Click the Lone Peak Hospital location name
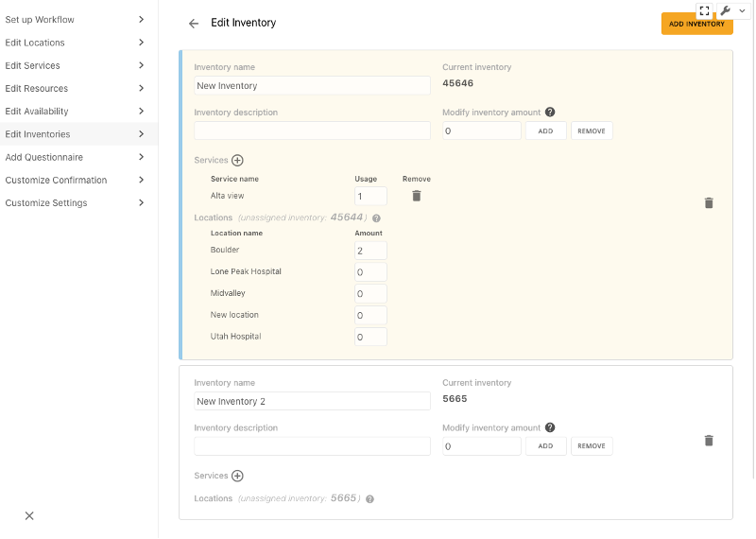Viewport: 756px width, 539px height. pyautogui.click(x=246, y=271)
